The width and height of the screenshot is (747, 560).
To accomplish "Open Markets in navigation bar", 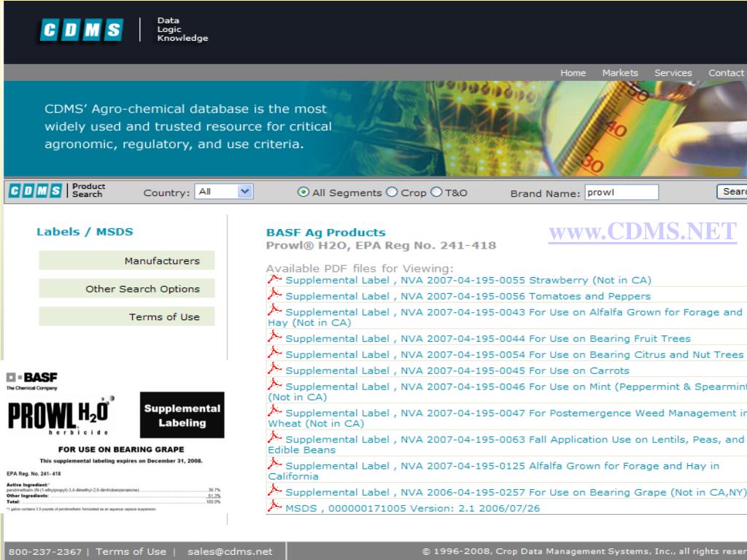I will [x=620, y=73].
